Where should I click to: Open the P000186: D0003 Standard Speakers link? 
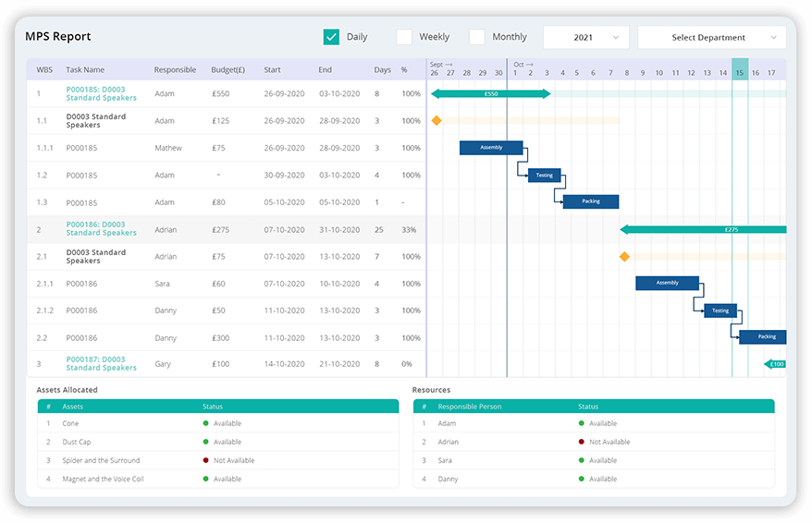101,228
